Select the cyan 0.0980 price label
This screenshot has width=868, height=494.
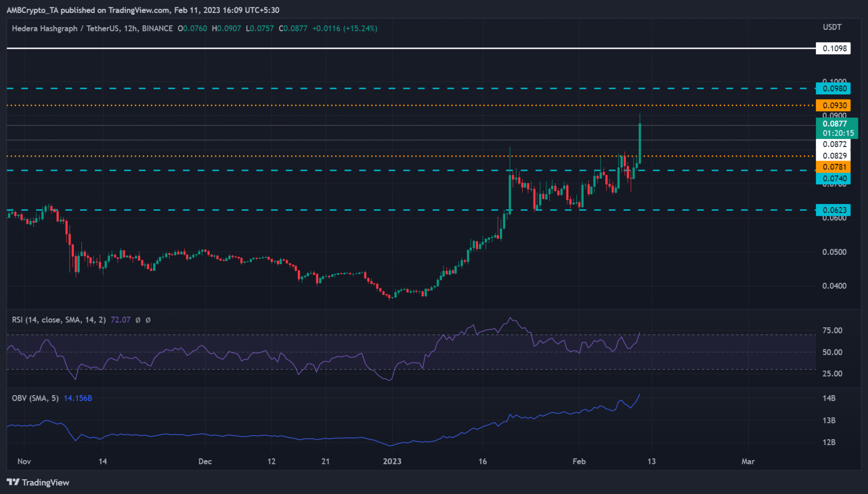coord(834,89)
